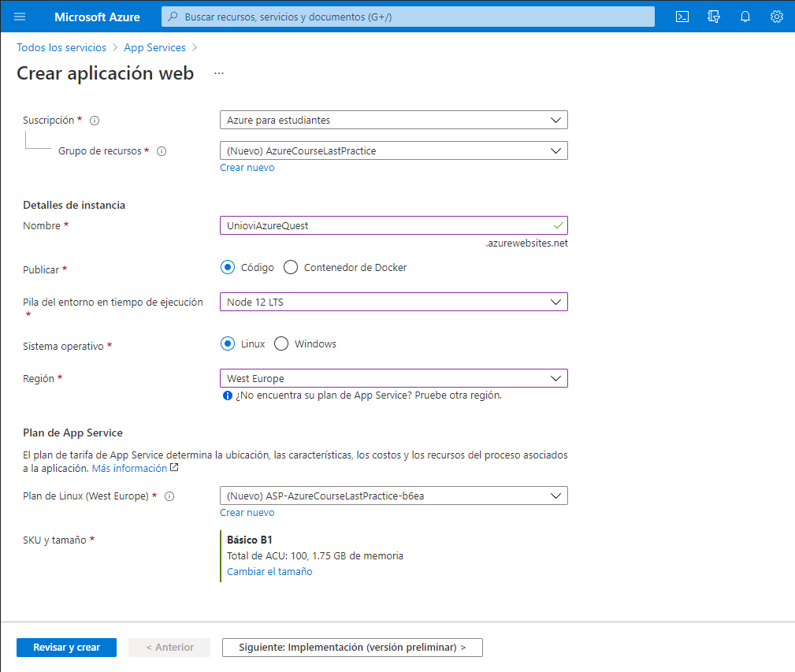Open portal settings gear
This screenshot has width=795, height=672.
coord(776,17)
